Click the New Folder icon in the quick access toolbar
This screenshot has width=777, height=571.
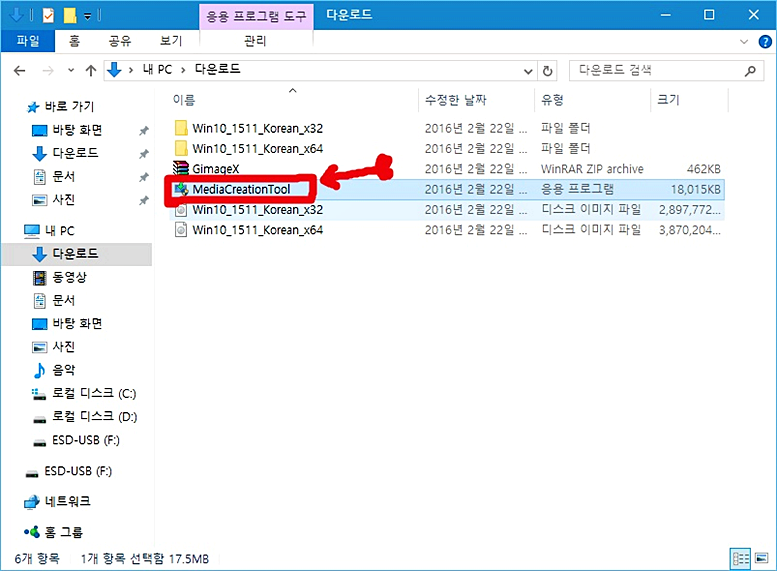pos(70,16)
